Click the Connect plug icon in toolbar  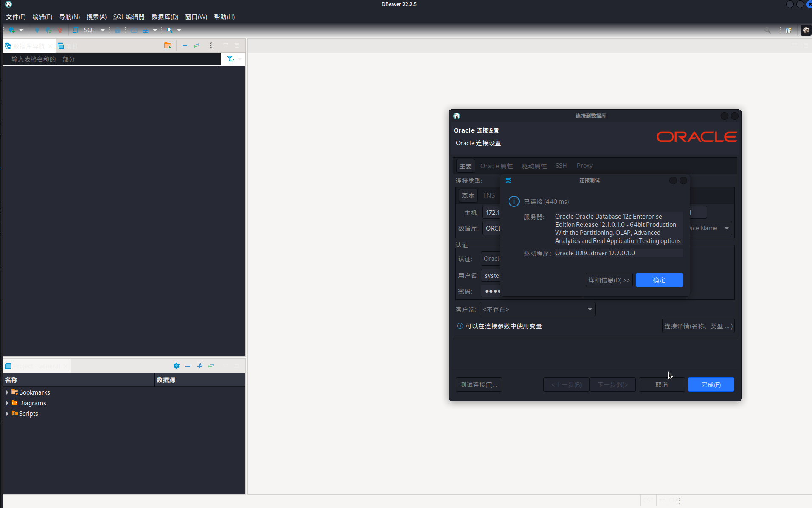click(37, 30)
